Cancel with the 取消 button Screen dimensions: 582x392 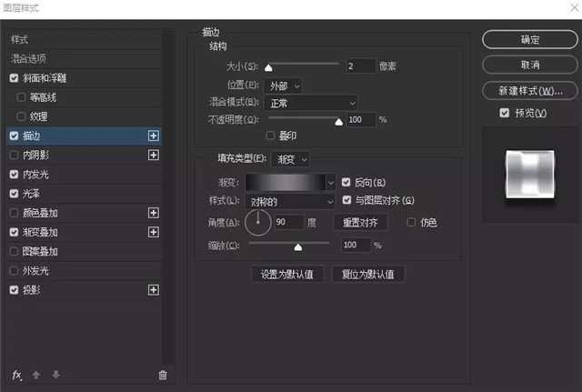click(529, 65)
